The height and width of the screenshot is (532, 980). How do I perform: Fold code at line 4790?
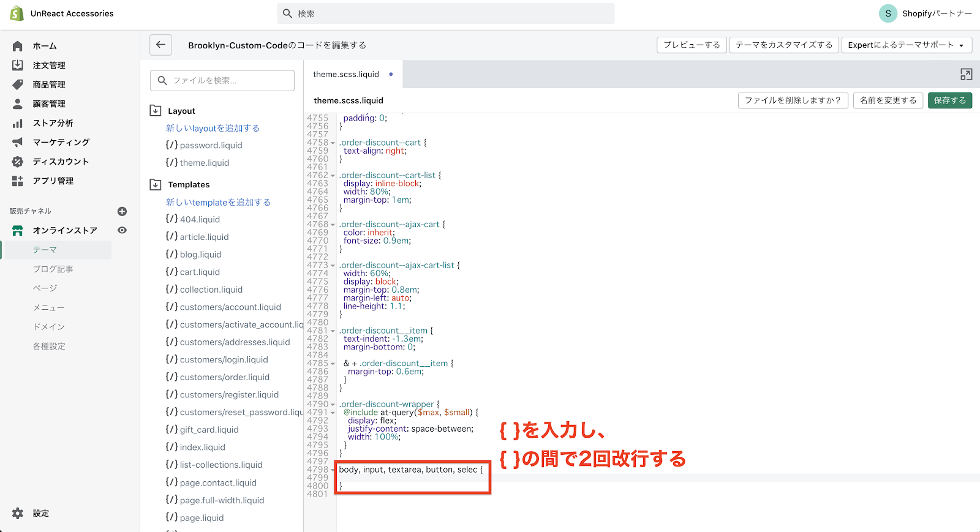click(333, 405)
